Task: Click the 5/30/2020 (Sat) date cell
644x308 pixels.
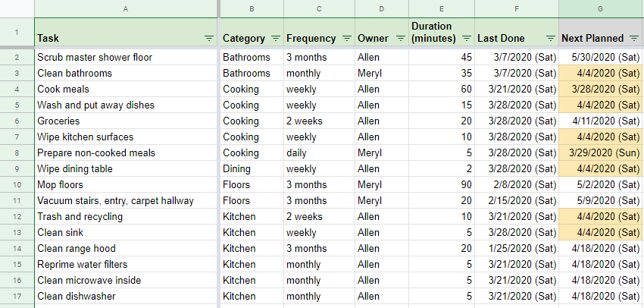Action: tap(601, 57)
